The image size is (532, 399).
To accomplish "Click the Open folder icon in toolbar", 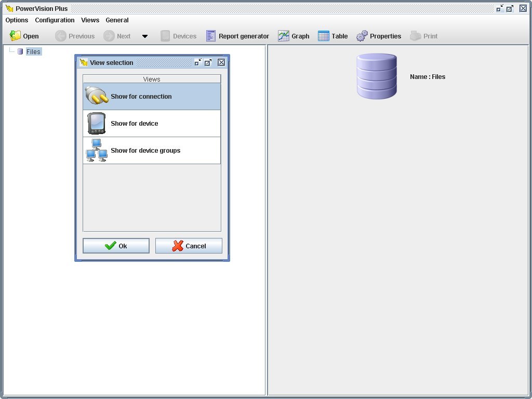I will click(x=15, y=36).
